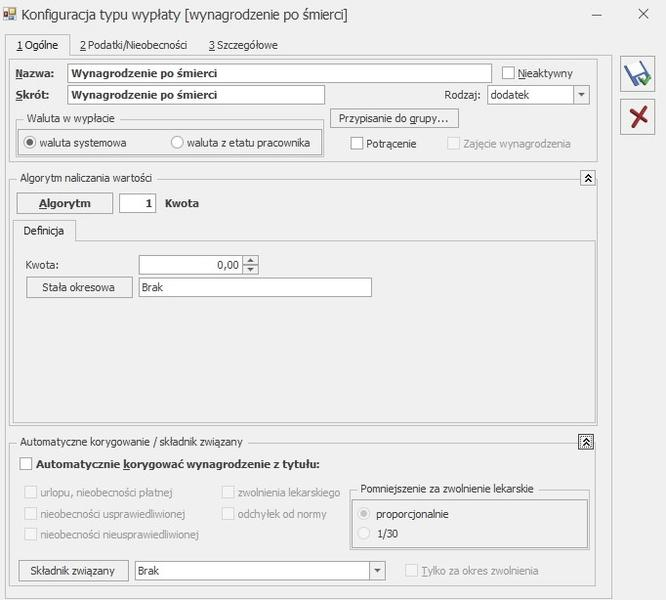Tick urlopu, nieobecności płatnej checkbox
This screenshot has width=666, height=600.
pyautogui.click(x=31, y=492)
